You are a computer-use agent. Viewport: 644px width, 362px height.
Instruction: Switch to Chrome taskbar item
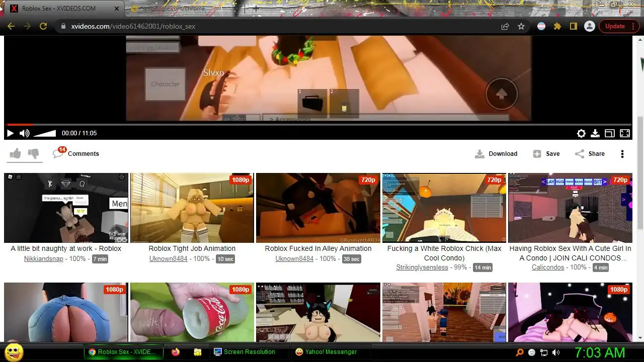(x=124, y=352)
